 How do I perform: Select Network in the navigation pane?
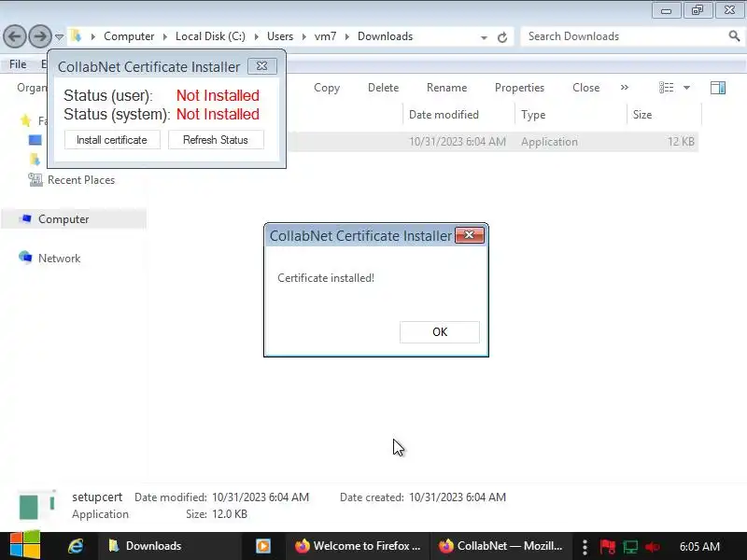(59, 259)
